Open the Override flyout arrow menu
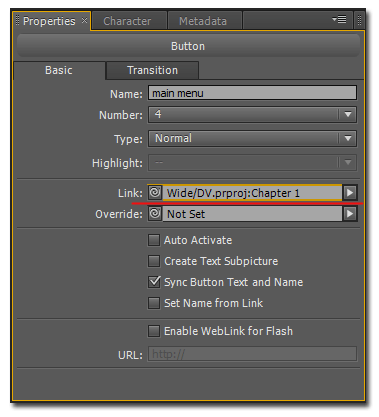 pos(350,214)
